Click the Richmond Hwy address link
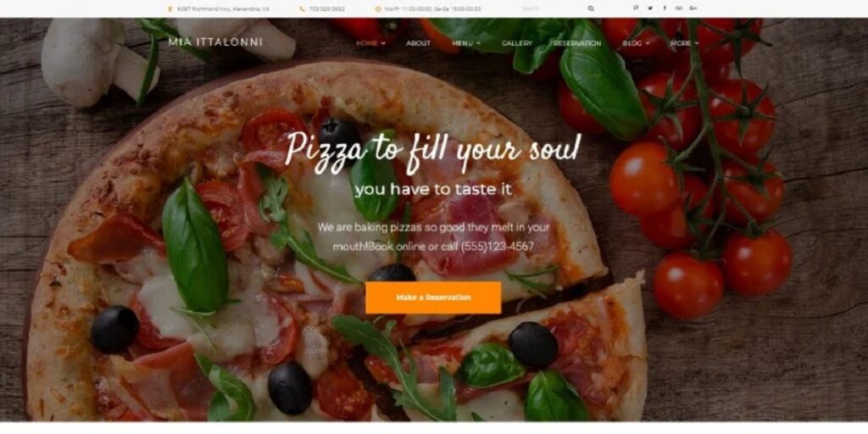This screenshot has width=868, height=434. [x=223, y=8]
